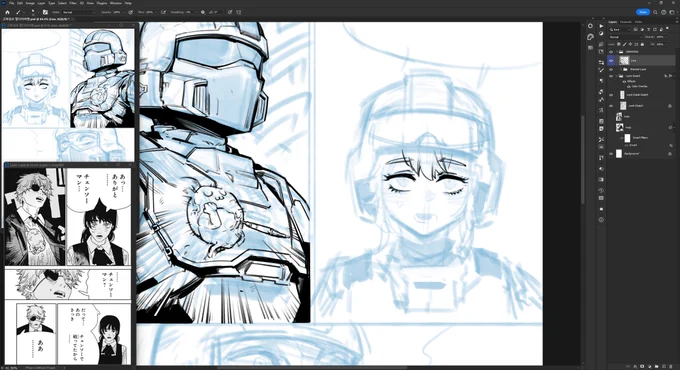Click the Share button
Viewport: 680px width, 370px height.
(643, 12)
